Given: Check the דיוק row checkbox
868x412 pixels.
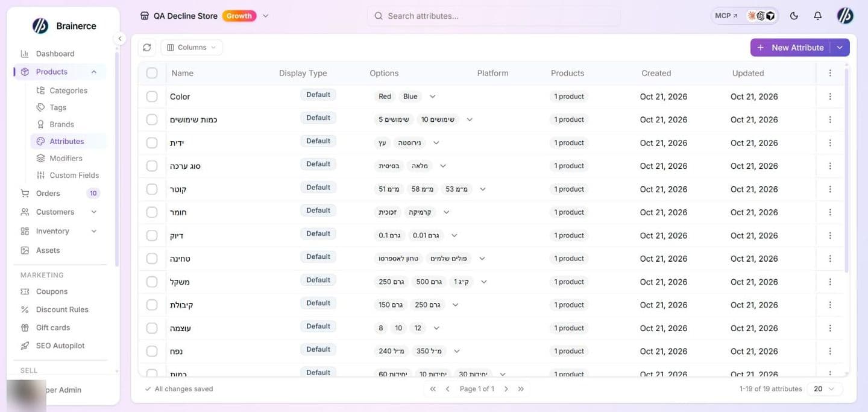Looking at the screenshot, I should (152, 235).
